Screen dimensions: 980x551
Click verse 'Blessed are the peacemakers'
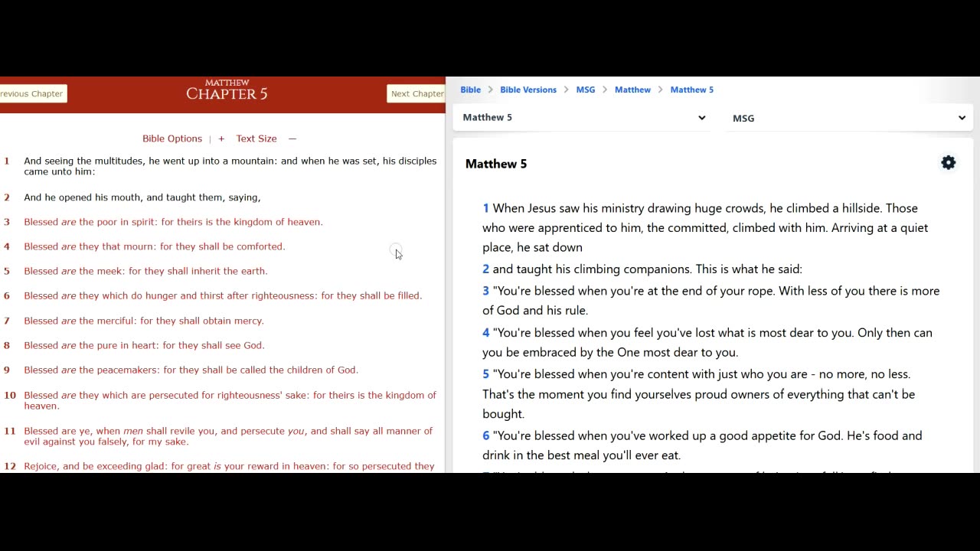coord(191,370)
